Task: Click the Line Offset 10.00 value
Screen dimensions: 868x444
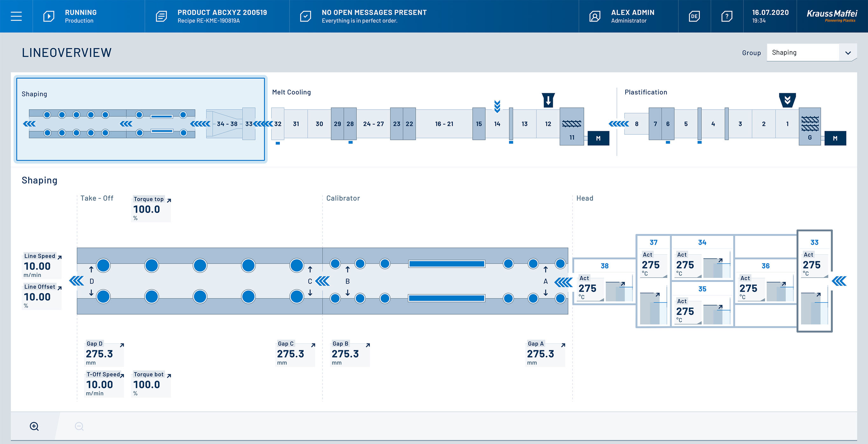Action: pyautogui.click(x=37, y=297)
